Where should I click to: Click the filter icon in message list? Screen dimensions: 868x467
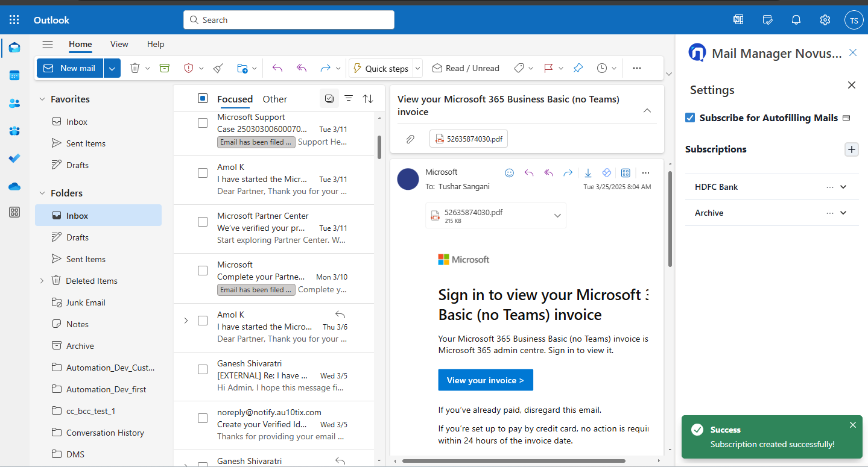349,98
